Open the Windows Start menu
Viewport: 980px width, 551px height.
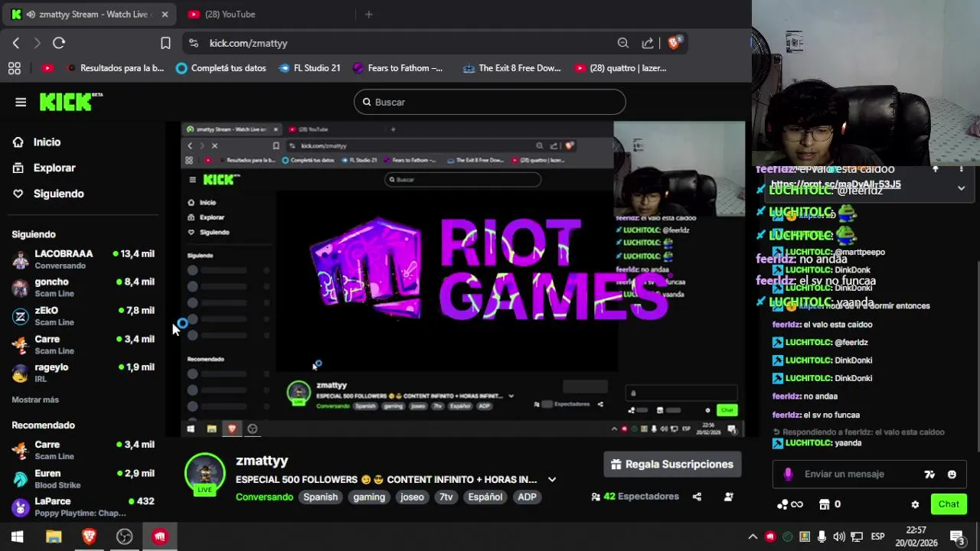point(17,536)
